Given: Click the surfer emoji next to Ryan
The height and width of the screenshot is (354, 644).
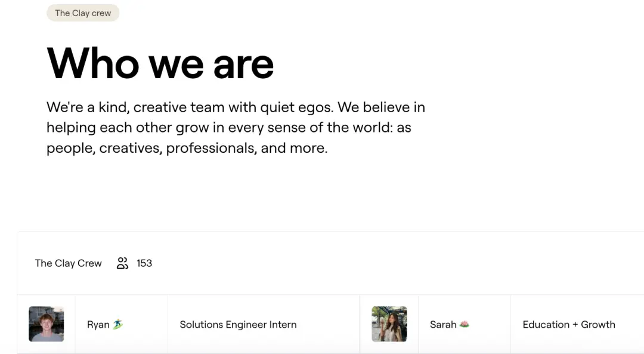Looking at the screenshot, I should (x=118, y=325).
